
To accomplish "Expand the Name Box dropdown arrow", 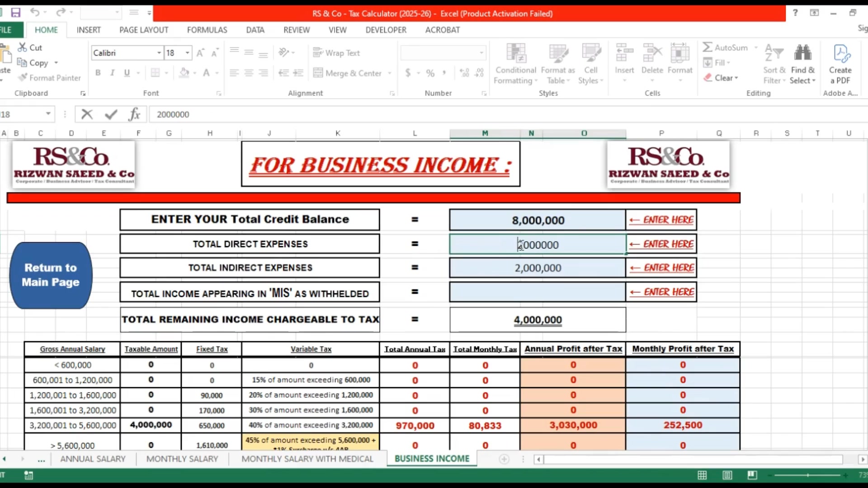I will (x=48, y=114).
